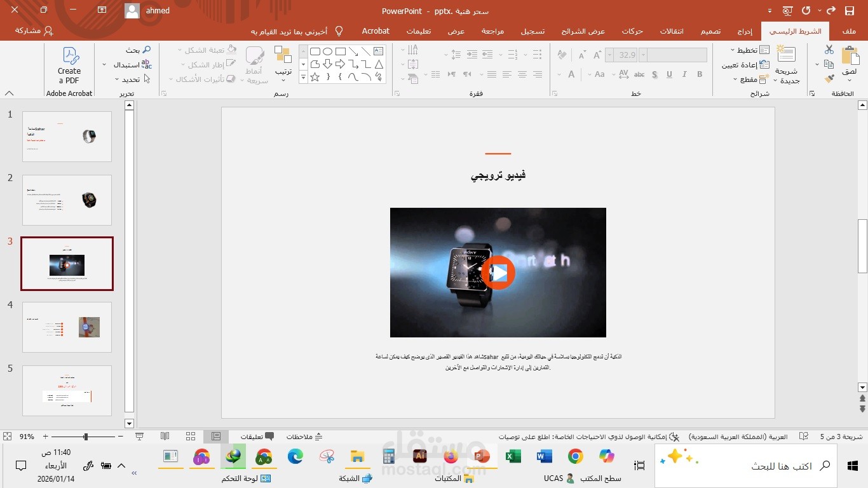This screenshot has width=868, height=488.
Task: Pick the five-point star shape
Action: coord(315,77)
